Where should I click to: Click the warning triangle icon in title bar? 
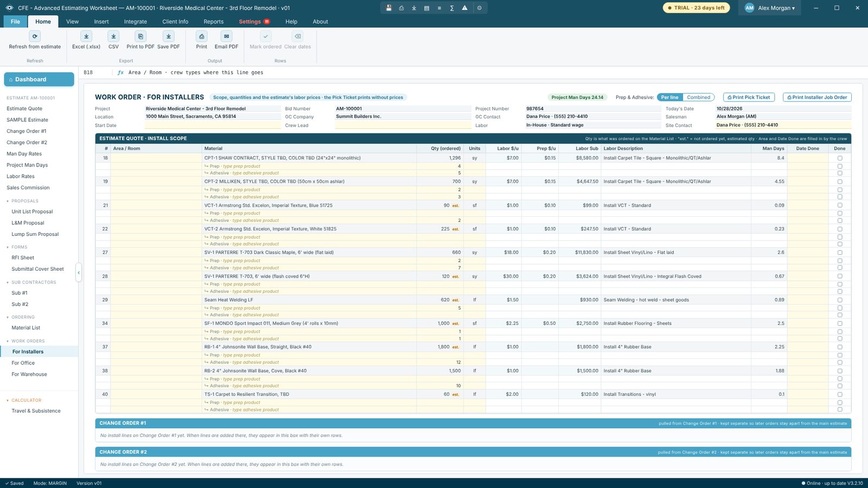click(x=464, y=8)
